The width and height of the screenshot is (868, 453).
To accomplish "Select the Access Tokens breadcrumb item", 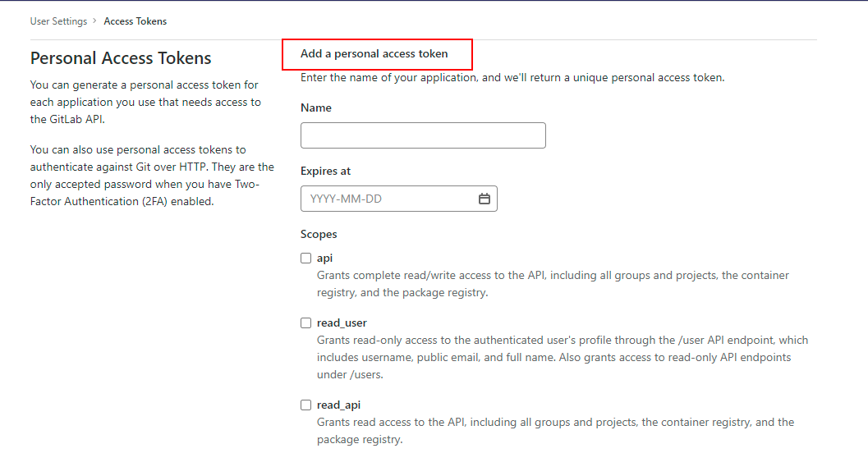I will click(135, 21).
